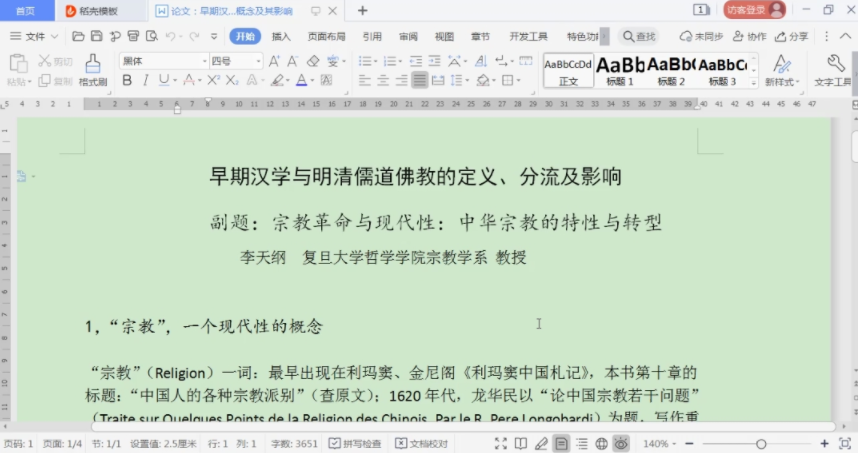
Task: Click the 查找 search button
Action: point(639,37)
